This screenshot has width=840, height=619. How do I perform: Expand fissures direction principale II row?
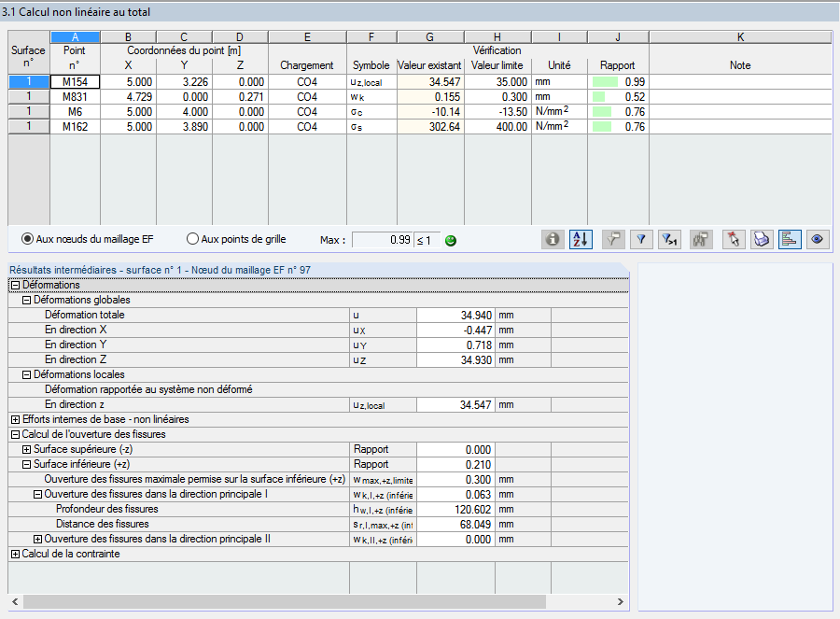click(x=37, y=539)
